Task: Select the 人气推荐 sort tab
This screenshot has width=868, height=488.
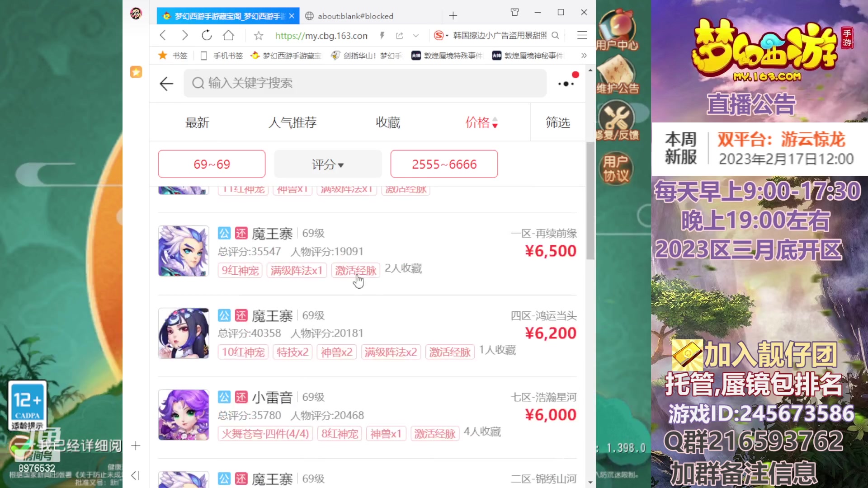Action: [292, 122]
